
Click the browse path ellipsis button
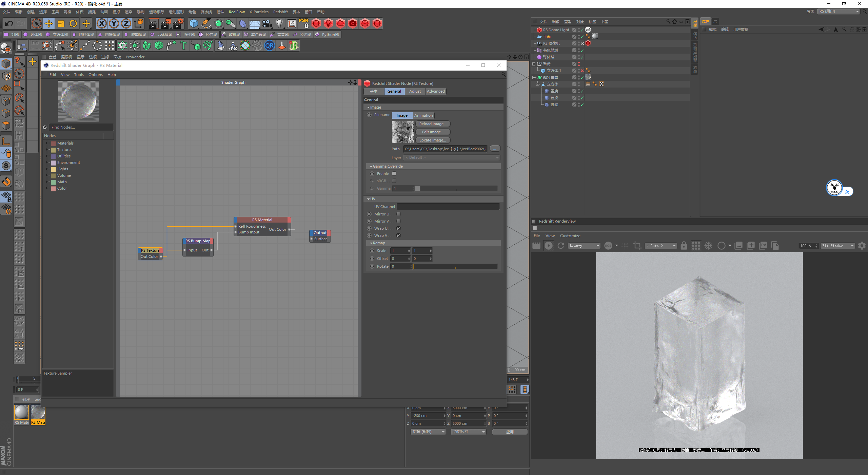click(495, 149)
